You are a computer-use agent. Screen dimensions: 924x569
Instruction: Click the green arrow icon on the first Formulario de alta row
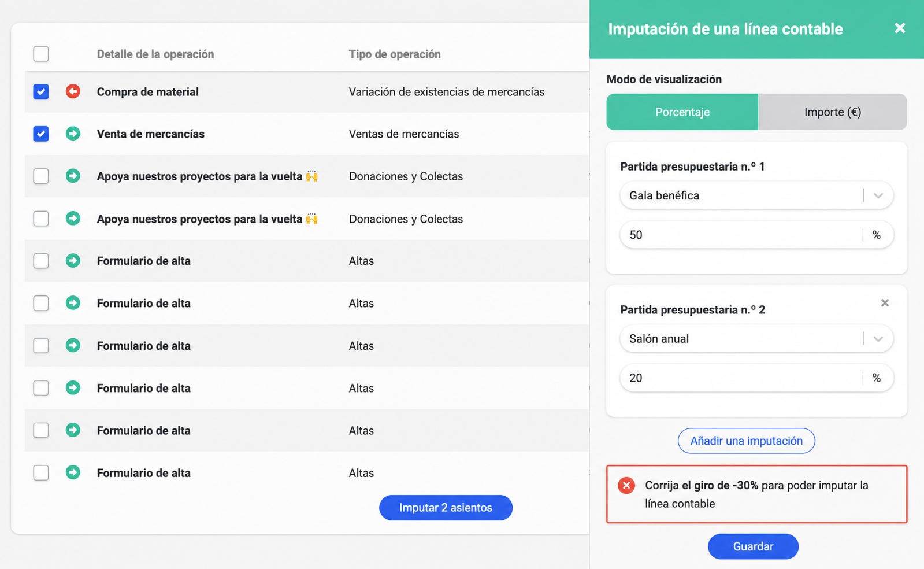[x=73, y=261]
